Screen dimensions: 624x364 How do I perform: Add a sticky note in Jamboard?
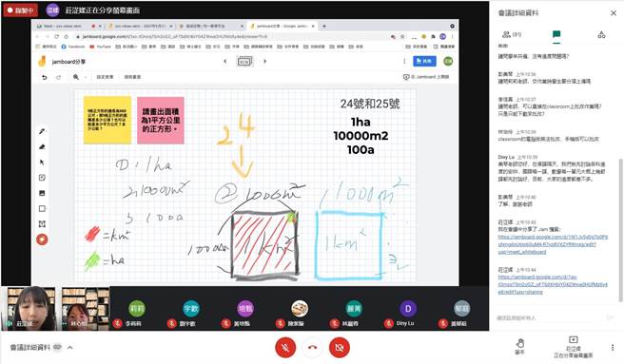coord(42,178)
